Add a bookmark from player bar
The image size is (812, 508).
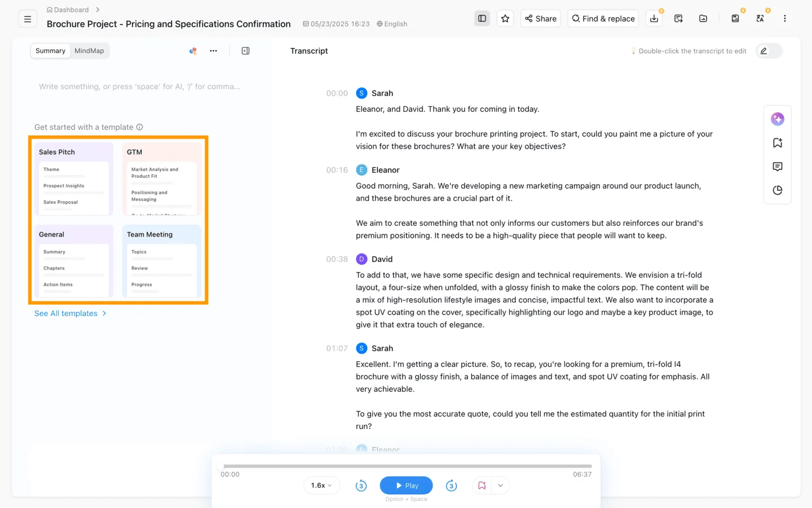click(x=482, y=485)
